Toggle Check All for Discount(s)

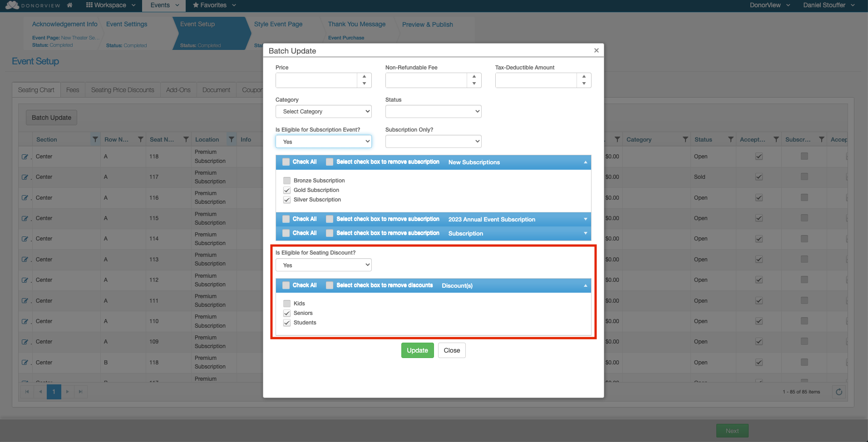286,285
